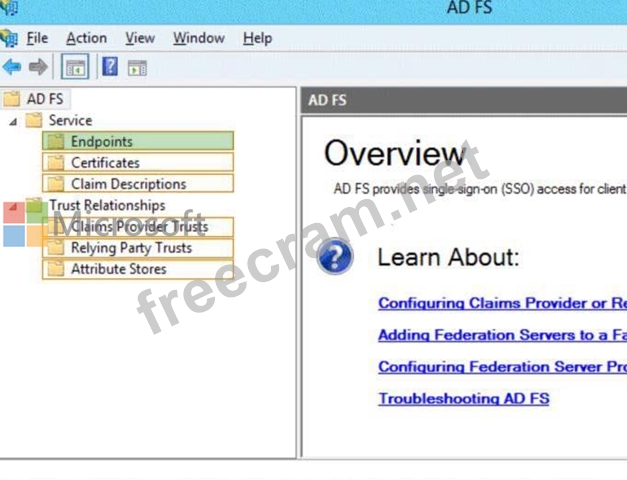The width and height of the screenshot is (627, 480).
Task: Select the Trust Relationships node
Action: pyautogui.click(x=107, y=205)
